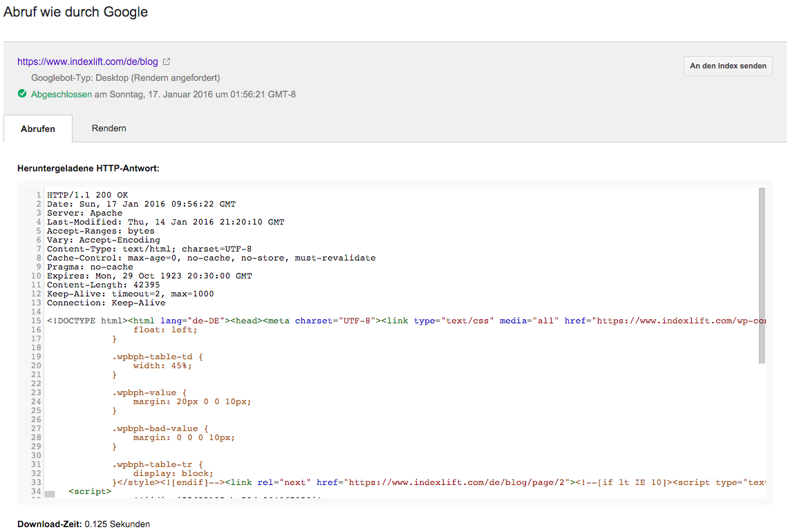788x532 pixels.
Task: Click the 'Pragma: no-cache' line
Action: [90, 267]
